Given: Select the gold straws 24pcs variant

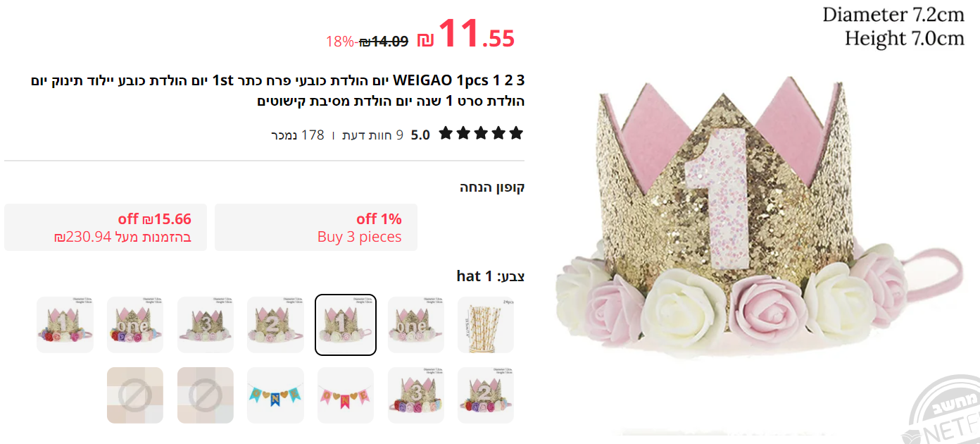Looking at the screenshot, I should tap(486, 325).
